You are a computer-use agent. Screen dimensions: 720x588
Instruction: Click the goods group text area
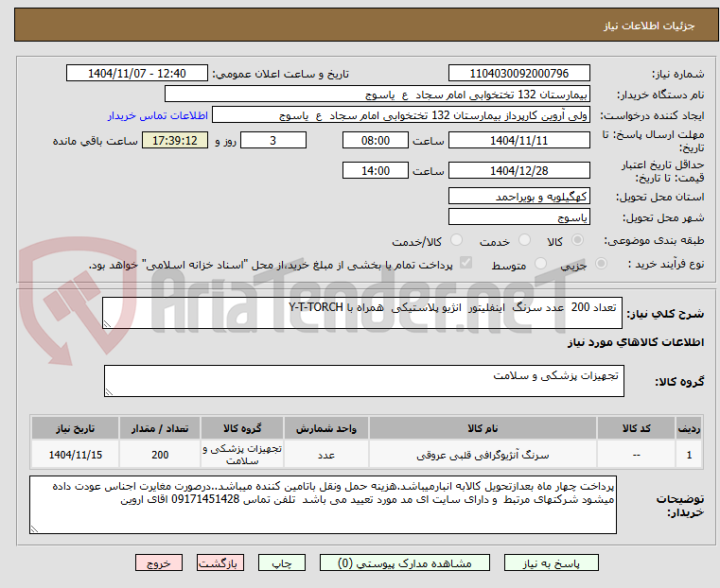pyautogui.click(x=363, y=381)
